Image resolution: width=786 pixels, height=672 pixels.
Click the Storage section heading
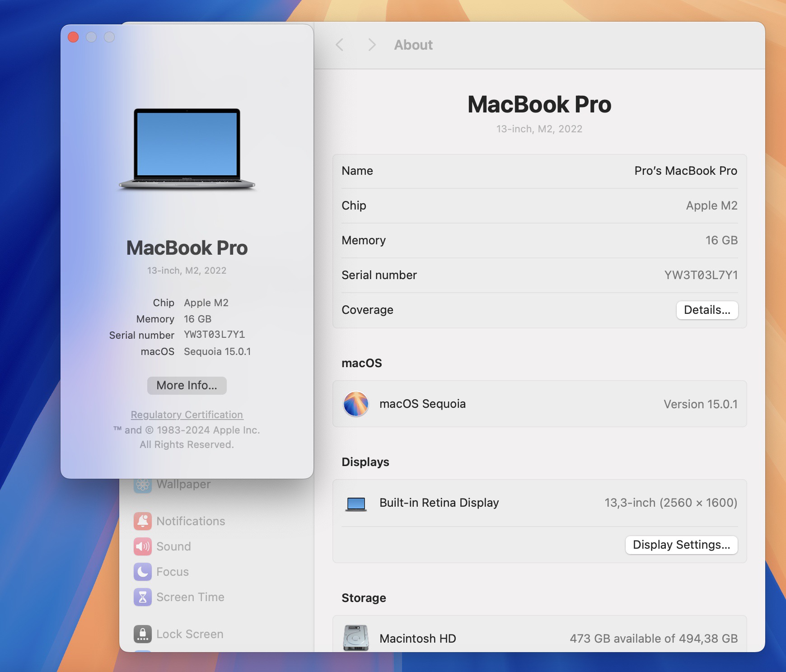pyautogui.click(x=364, y=598)
